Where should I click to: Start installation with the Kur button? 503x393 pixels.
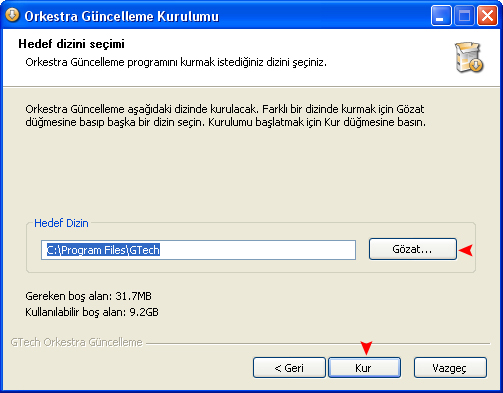(x=364, y=368)
